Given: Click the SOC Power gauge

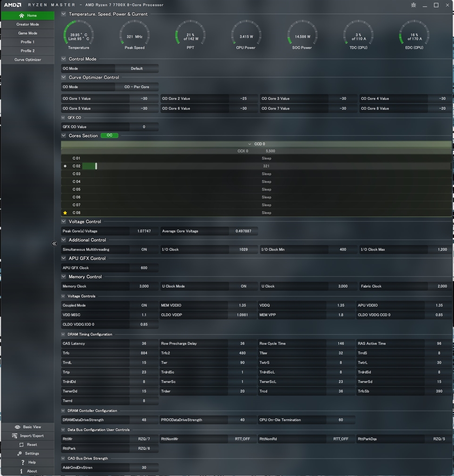Looking at the screenshot, I should pos(302,34).
